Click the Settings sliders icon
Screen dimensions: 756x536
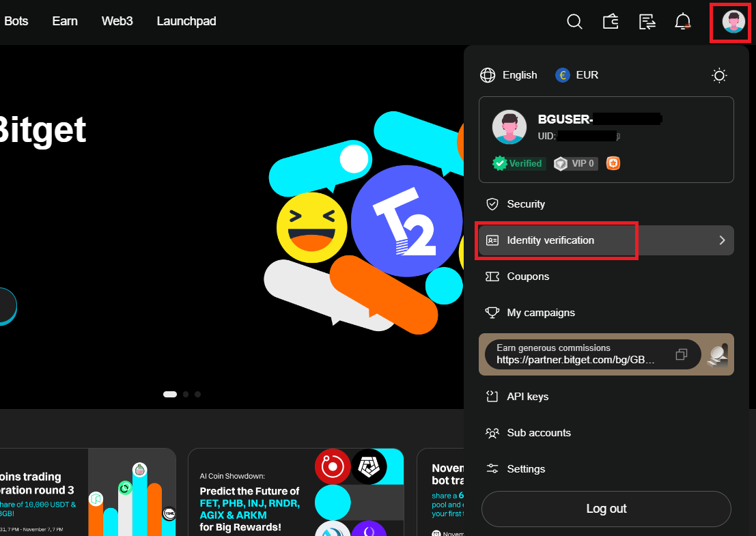(492, 468)
